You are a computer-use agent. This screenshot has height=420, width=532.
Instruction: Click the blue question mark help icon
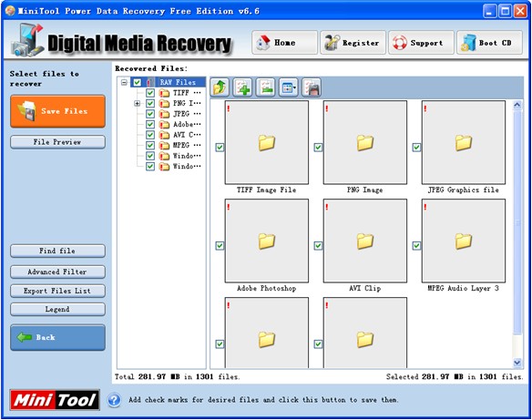(115, 400)
